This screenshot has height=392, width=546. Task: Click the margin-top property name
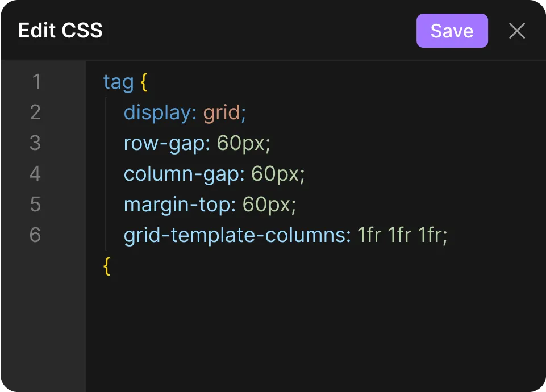(x=177, y=205)
